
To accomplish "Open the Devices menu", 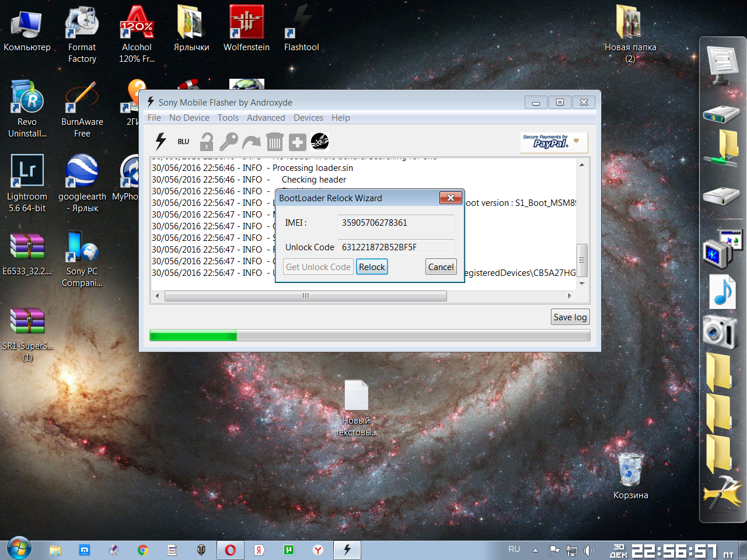I will tap(308, 118).
